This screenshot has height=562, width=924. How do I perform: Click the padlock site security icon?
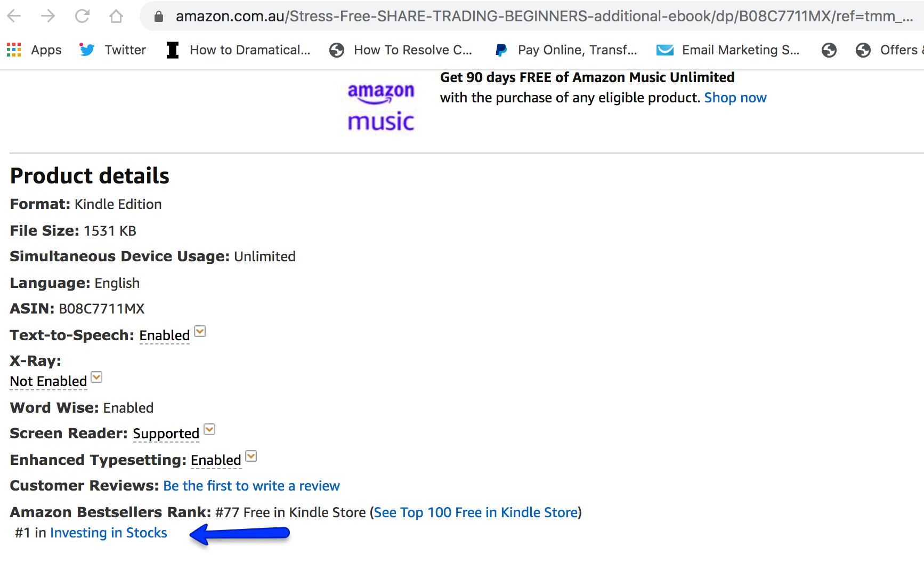(158, 17)
